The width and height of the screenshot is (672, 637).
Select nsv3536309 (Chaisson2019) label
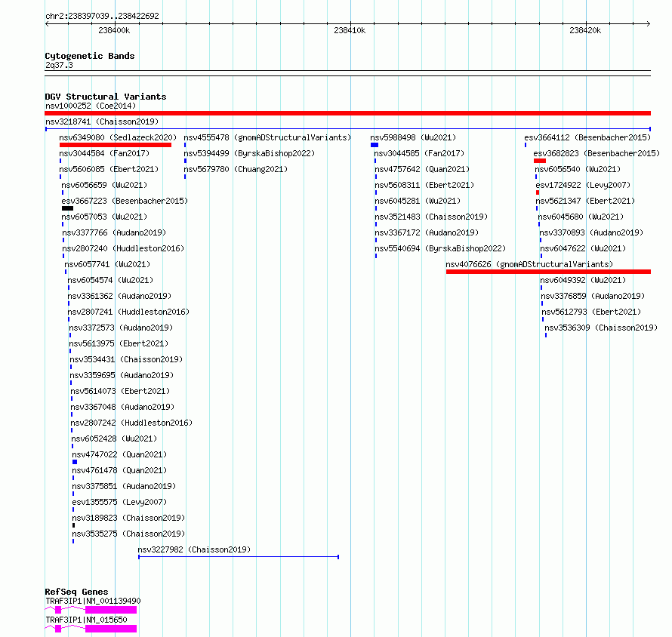601,328
